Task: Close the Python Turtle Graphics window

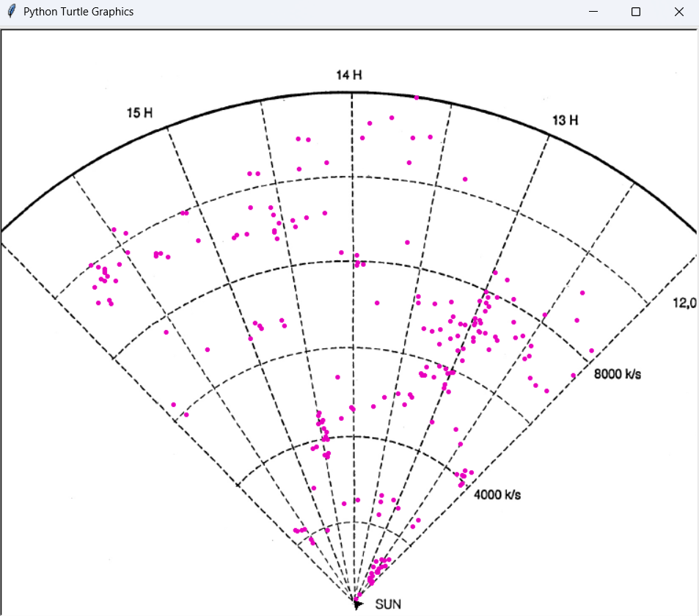Action: tap(678, 12)
